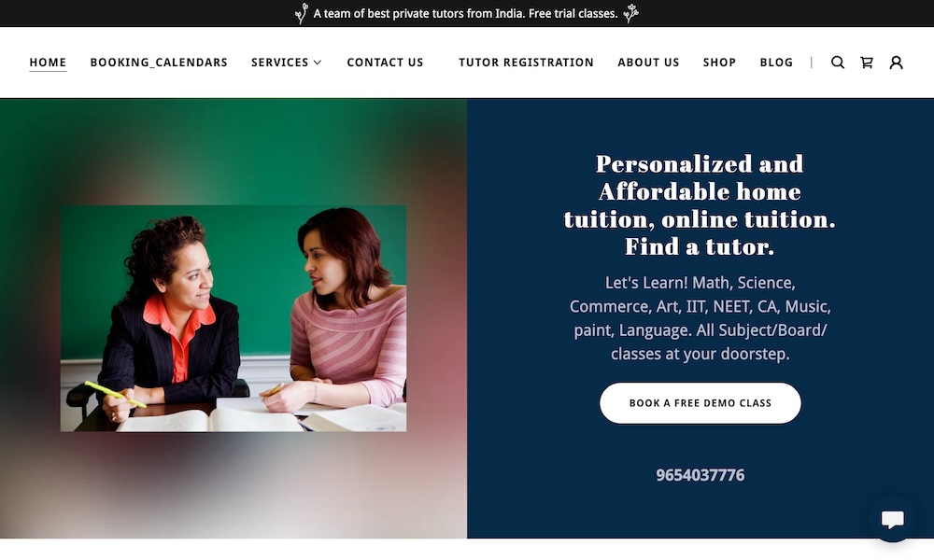The width and height of the screenshot is (934, 560).
Task: Navigate to Tutor Registration
Action: tap(526, 63)
